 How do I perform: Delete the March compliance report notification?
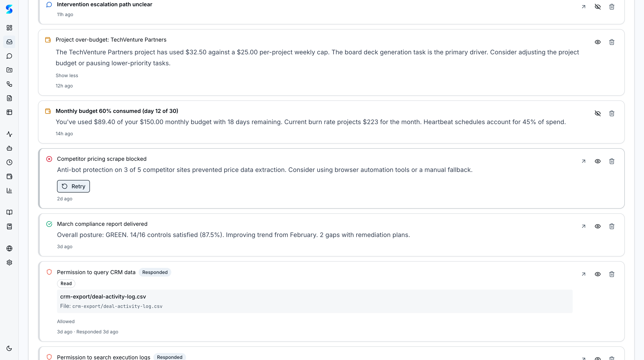(x=612, y=226)
